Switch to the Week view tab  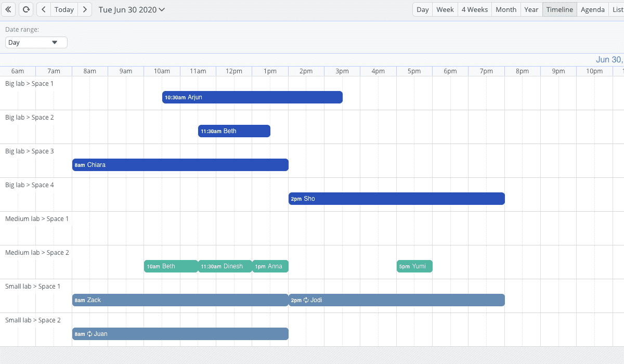[x=445, y=9]
